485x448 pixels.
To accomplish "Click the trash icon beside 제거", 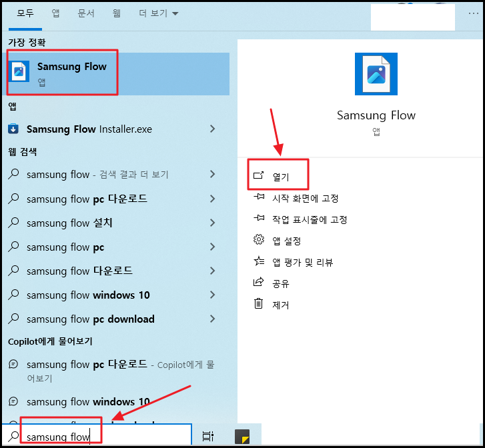I will pyautogui.click(x=259, y=303).
